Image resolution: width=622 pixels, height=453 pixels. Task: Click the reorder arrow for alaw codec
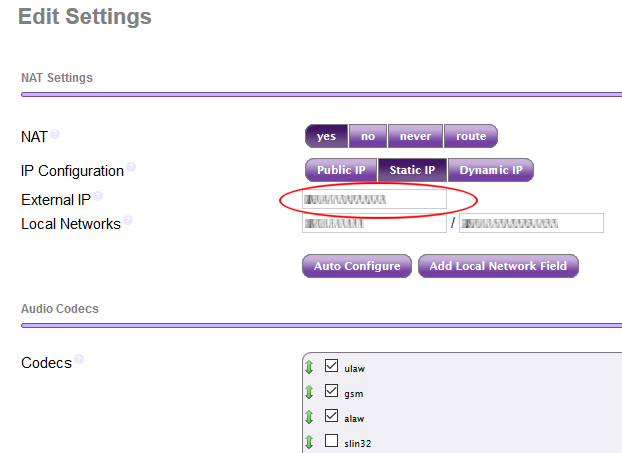coord(310,417)
